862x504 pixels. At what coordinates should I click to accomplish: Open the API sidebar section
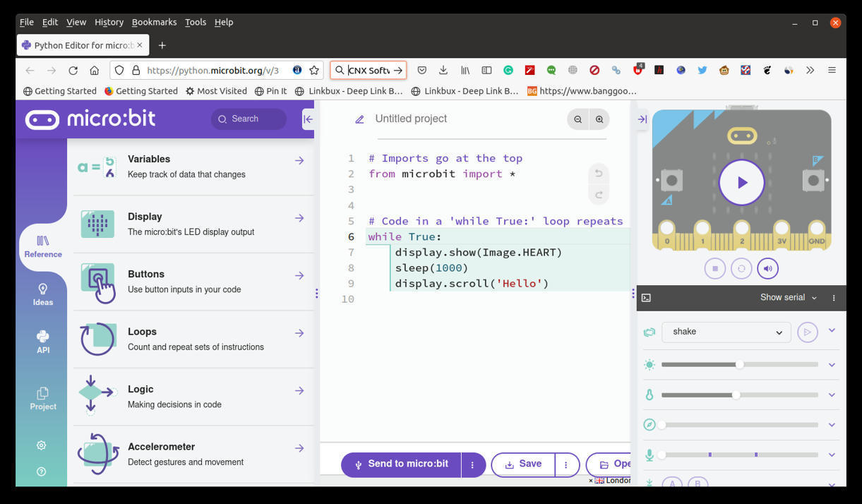(42, 342)
